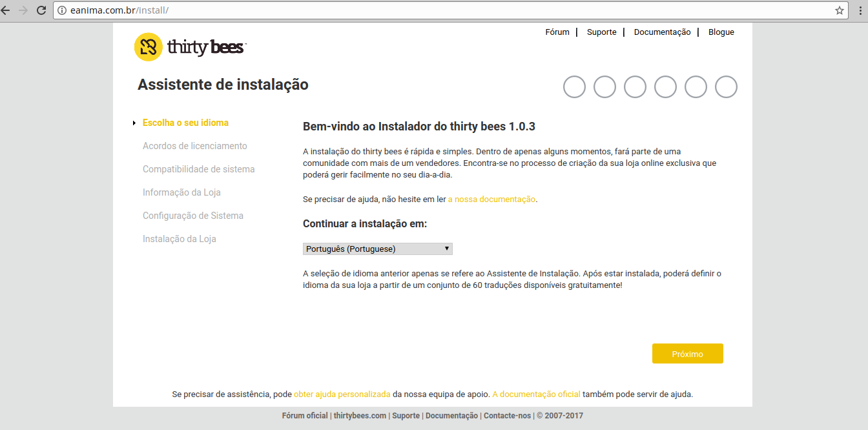This screenshot has width=868, height=430.
Task: Open the Português (Portuguese) selector
Action: [x=377, y=249]
